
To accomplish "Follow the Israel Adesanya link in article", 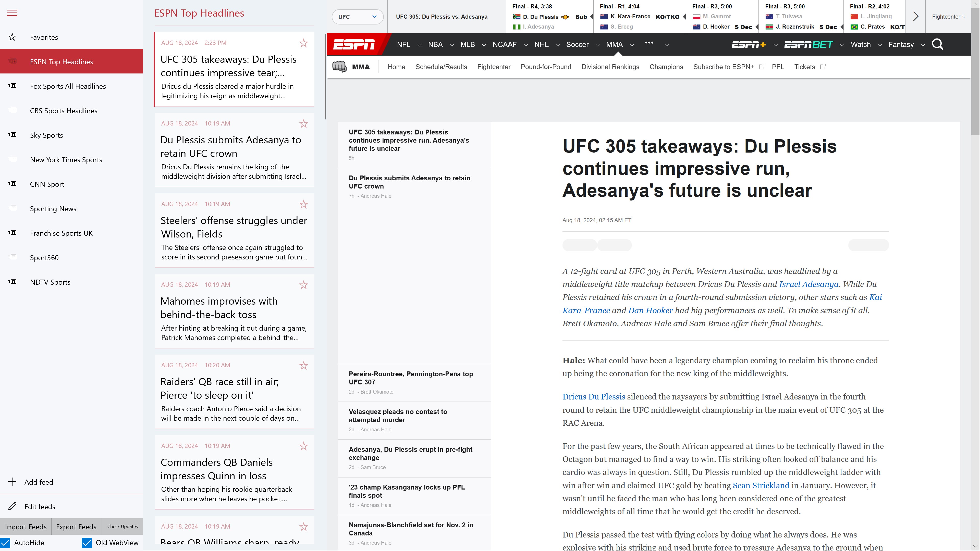I will coord(808,284).
